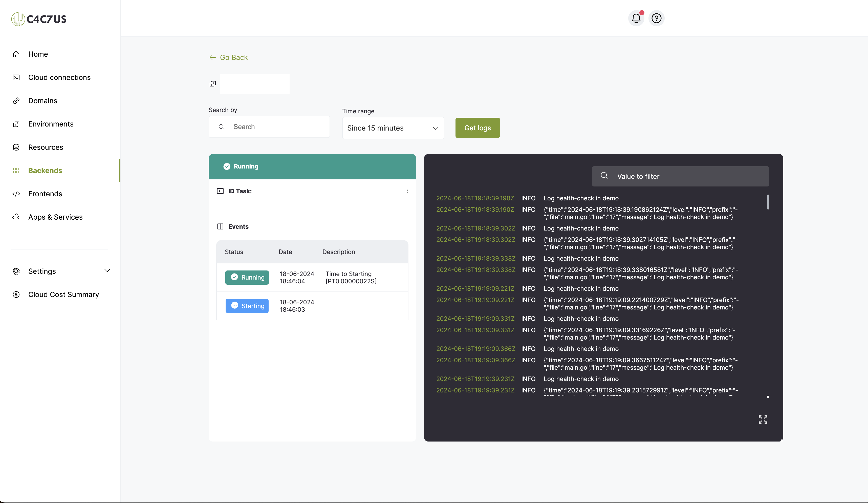
Task: Open the Resources section
Action: [46, 147]
